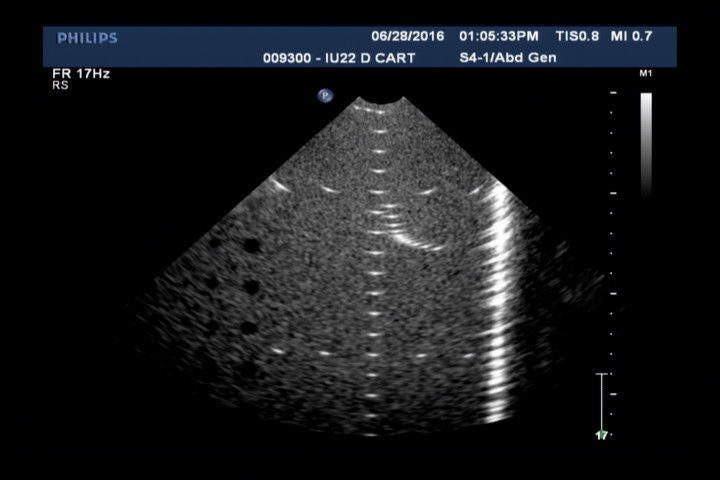720x480 pixels.
Task: Click the MI 0.7 mechanical index readout
Action: coord(632,37)
